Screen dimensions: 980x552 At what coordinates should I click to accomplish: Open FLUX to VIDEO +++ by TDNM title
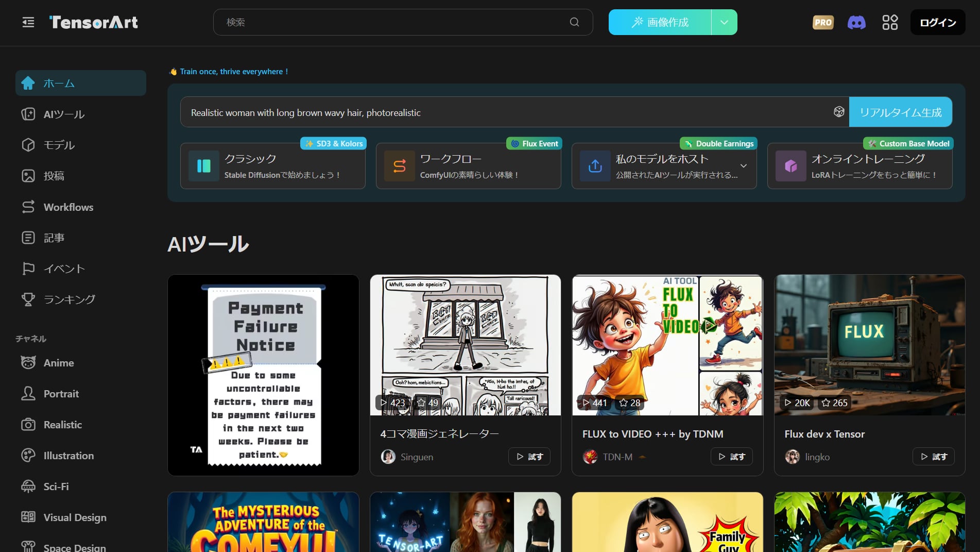653,434
